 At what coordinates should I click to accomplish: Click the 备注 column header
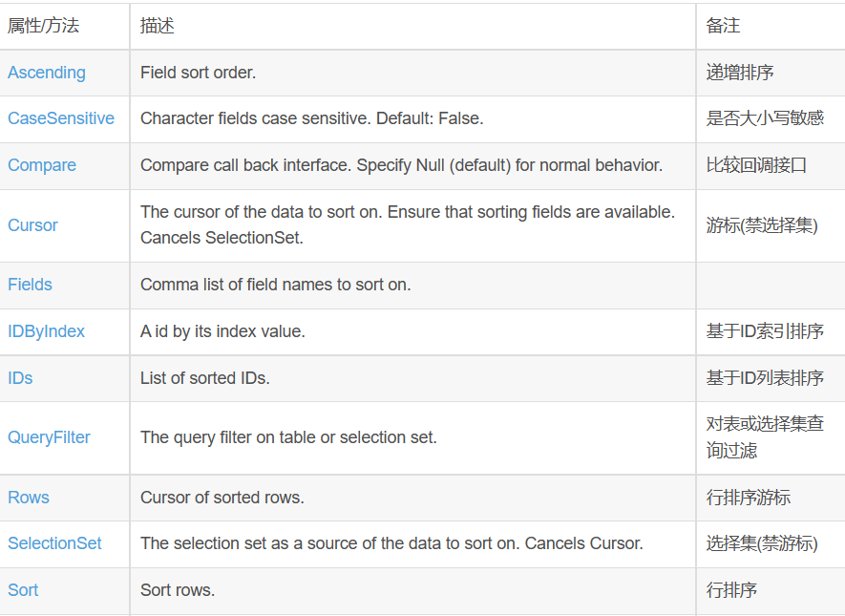[723, 26]
